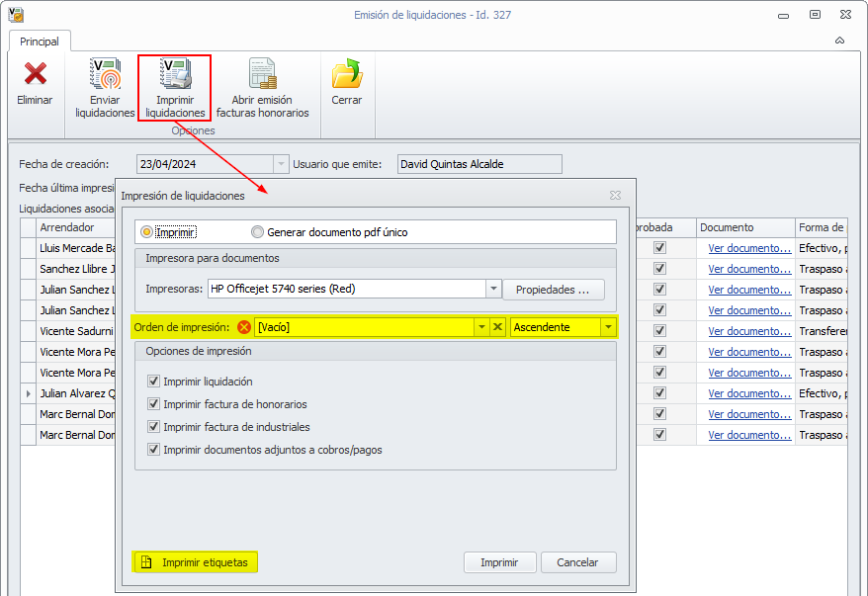The width and height of the screenshot is (868, 596).
Task: Click the Cerrar folder icon
Action: (x=347, y=73)
